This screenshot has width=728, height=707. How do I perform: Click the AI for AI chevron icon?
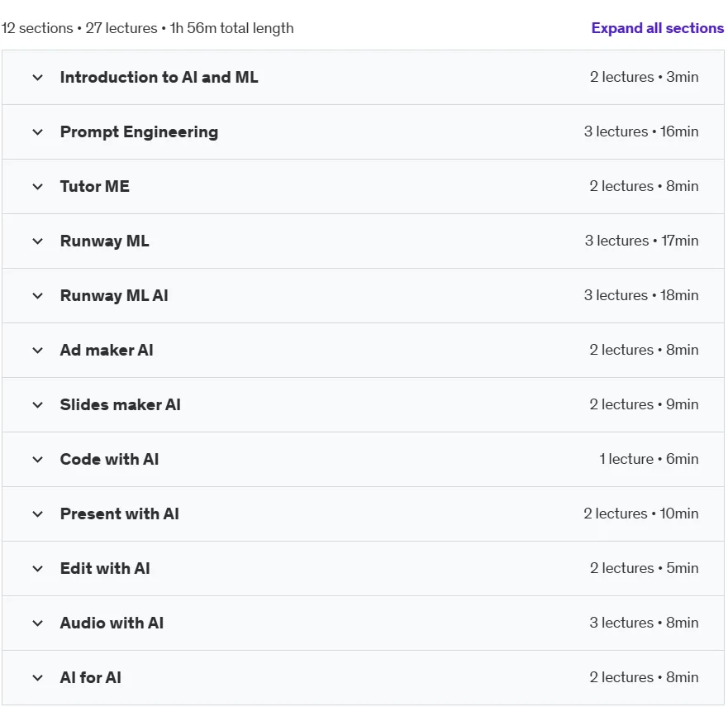click(38, 678)
